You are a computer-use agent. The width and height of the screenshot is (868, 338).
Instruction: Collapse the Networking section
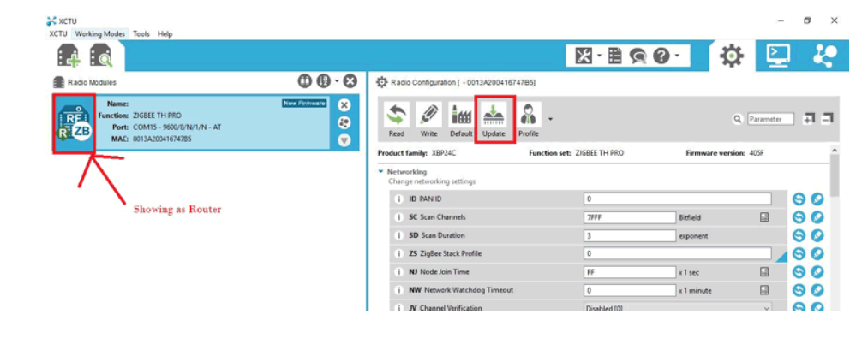point(380,172)
